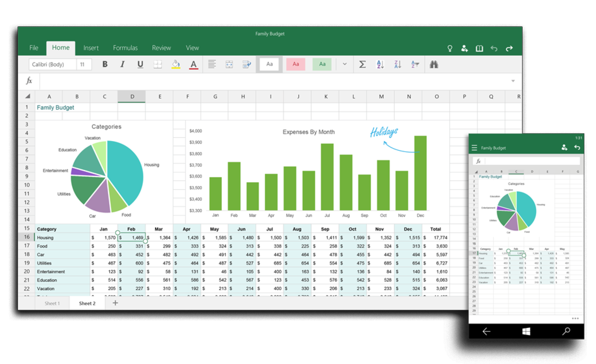596x364 pixels.
Task: Expand the formula bar dropdown arrow
Action: click(513, 81)
